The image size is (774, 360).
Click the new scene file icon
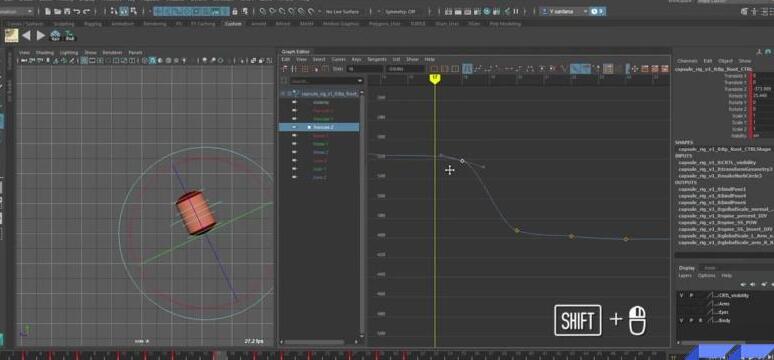coord(47,11)
